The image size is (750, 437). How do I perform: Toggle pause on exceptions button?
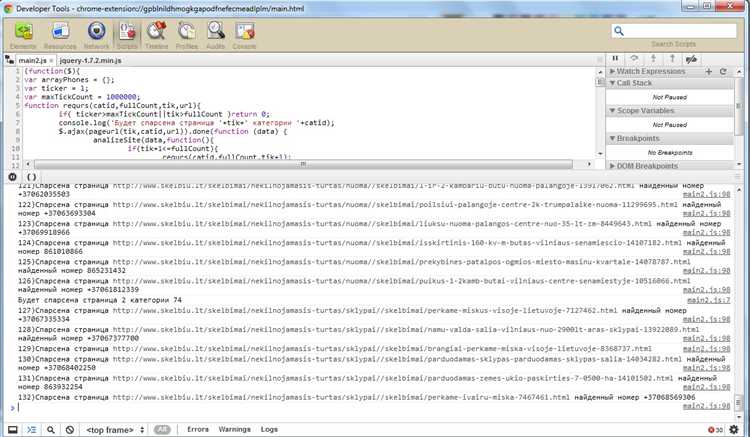pyautogui.click(x=12, y=177)
